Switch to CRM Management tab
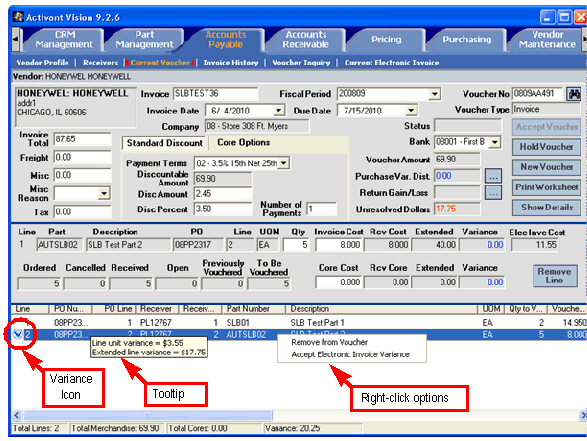Screen dimensions: 587x441 point(64,40)
